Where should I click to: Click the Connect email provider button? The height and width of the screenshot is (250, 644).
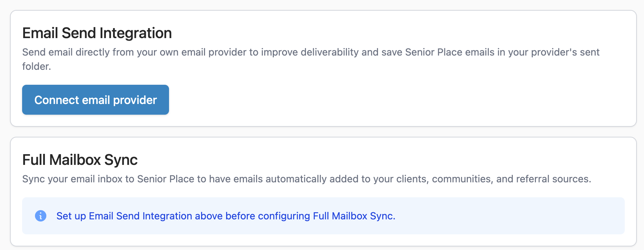click(x=95, y=100)
